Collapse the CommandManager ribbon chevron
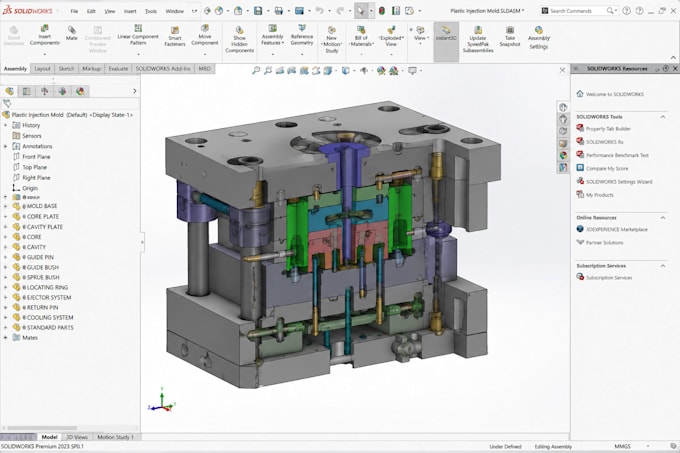 coord(673,57)
